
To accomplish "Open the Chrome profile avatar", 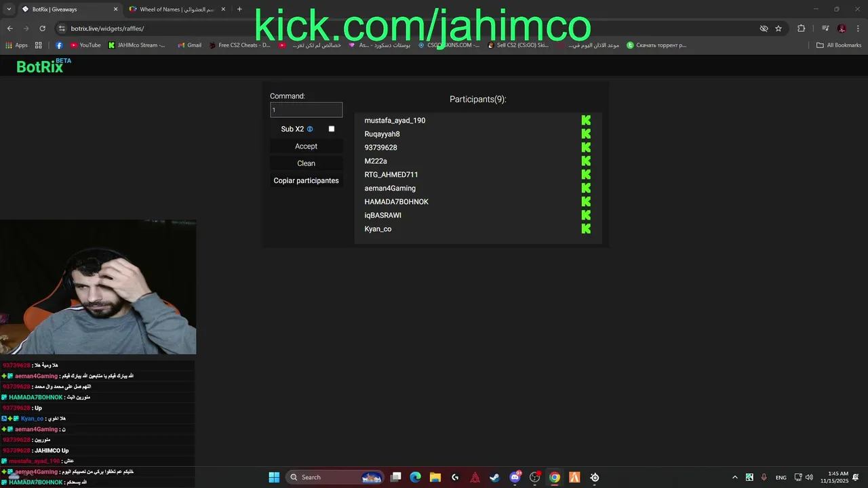I will [842, 28].
